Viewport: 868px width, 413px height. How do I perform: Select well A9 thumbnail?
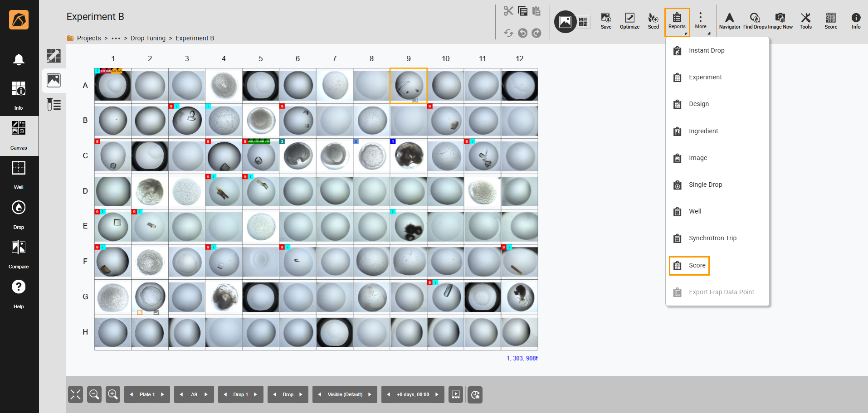pyautogui.click(x=409, y=86)
